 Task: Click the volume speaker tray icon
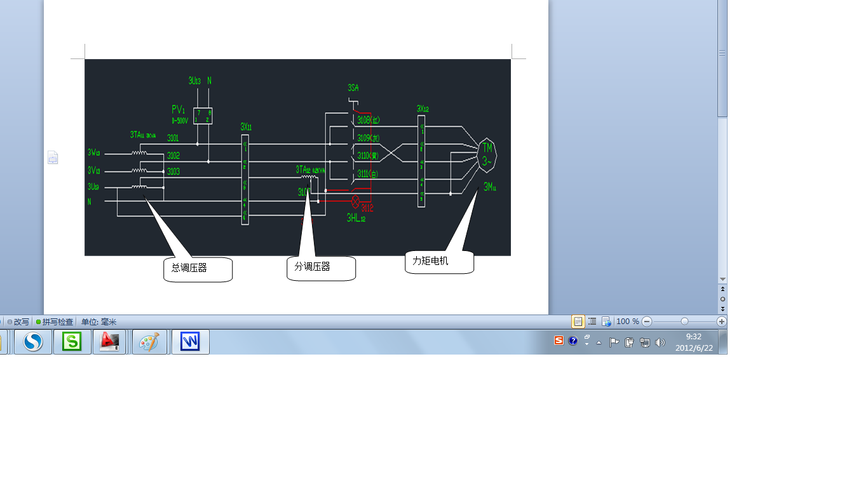pyautogui.click(x=660, y=342)
